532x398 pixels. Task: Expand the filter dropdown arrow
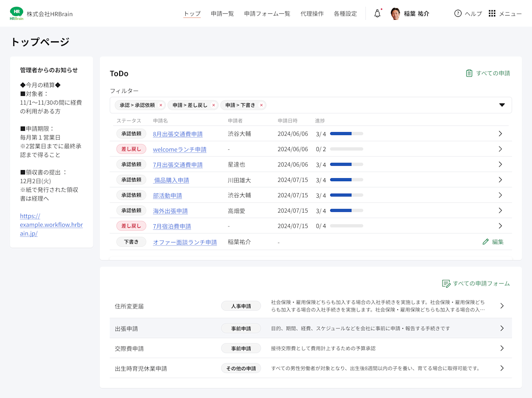point(501,105)
